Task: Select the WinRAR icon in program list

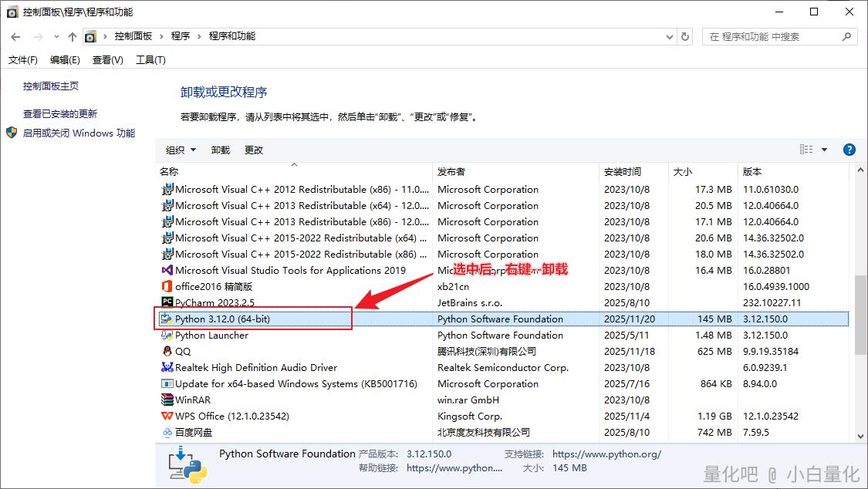Action: coord(167,400)
